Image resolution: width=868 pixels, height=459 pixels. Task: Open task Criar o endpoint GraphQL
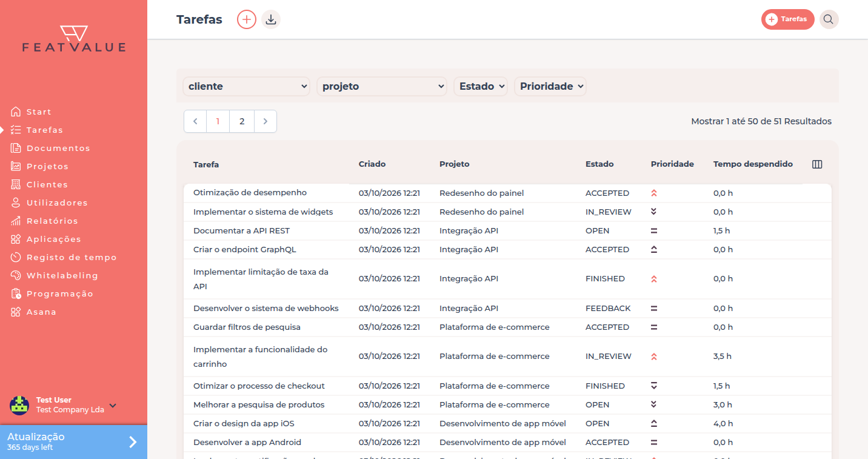coord(245,249)
